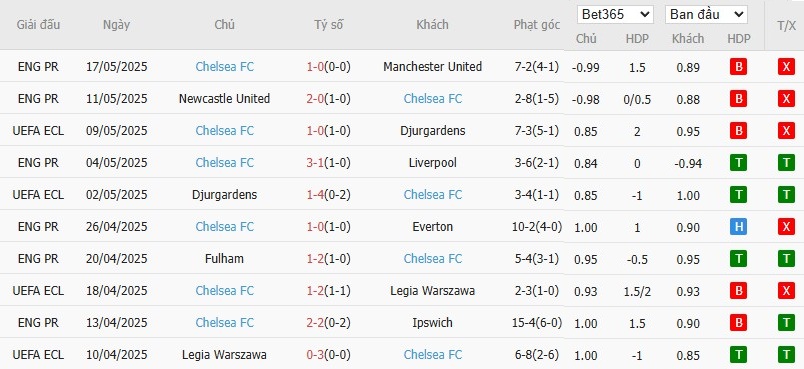The height and width of the screenshot is (369, 804).
Task: Open the 1-0 score of Chelsea vs Manchester United
Action: click(x=315, y=67)
